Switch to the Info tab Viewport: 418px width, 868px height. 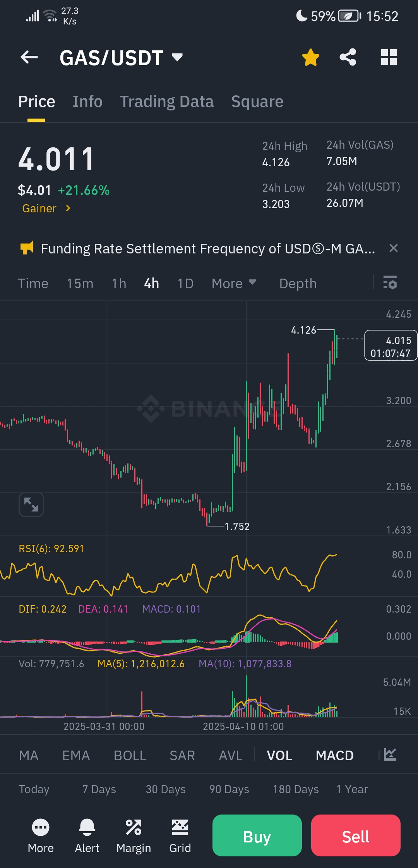click(x=87, y=102)
